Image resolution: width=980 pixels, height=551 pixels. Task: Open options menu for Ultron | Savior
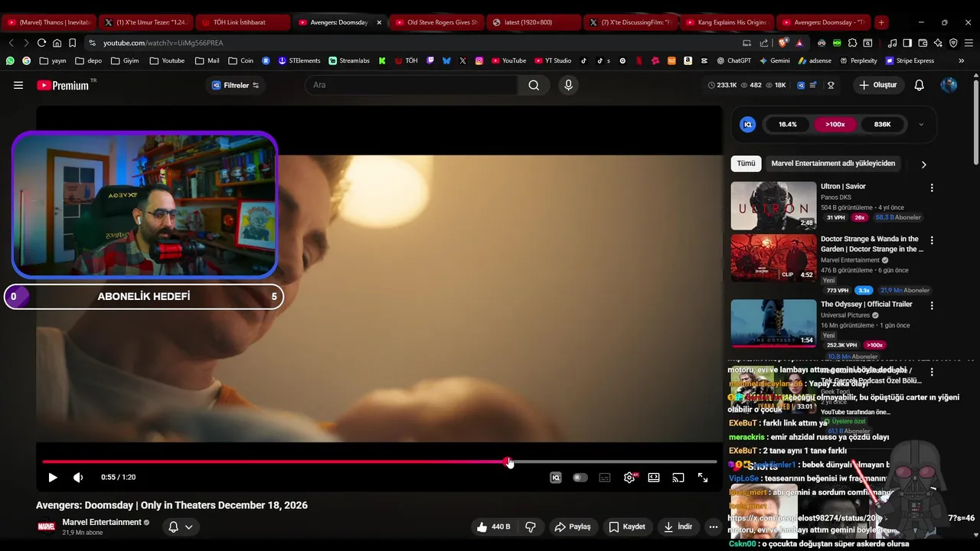(x=932, y=187)
